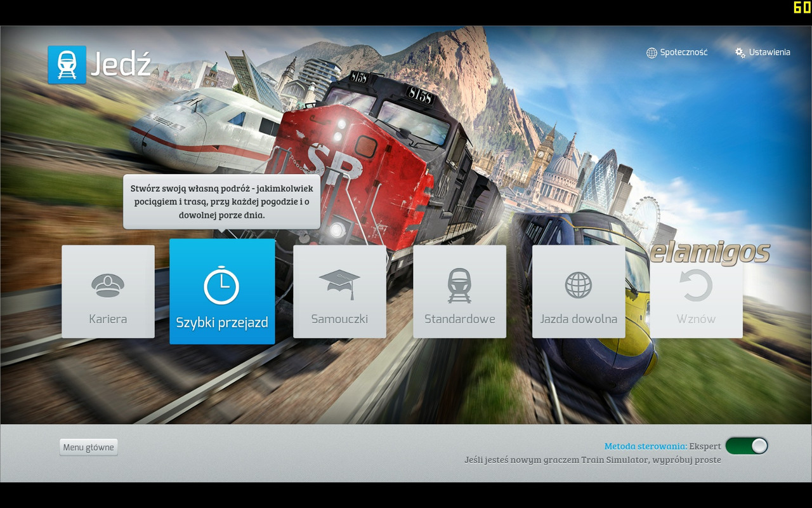
Task: Open Samouczki tile with graduation cap
Action: (x=339, y=291)
